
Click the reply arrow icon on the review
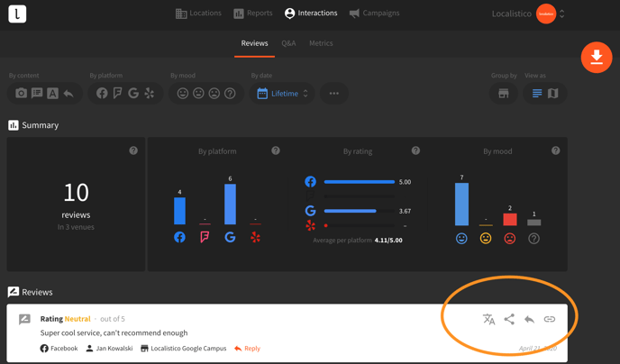coord(530,319)
